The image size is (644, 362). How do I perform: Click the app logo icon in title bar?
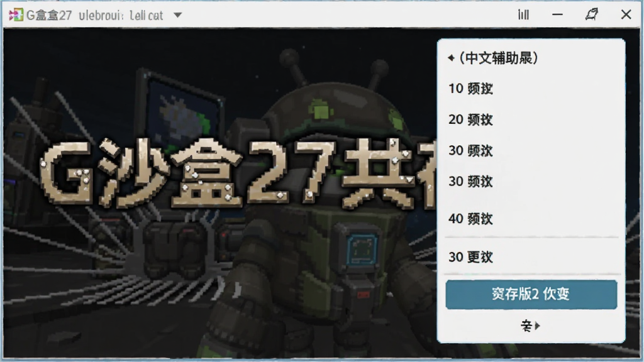point(16,15)
